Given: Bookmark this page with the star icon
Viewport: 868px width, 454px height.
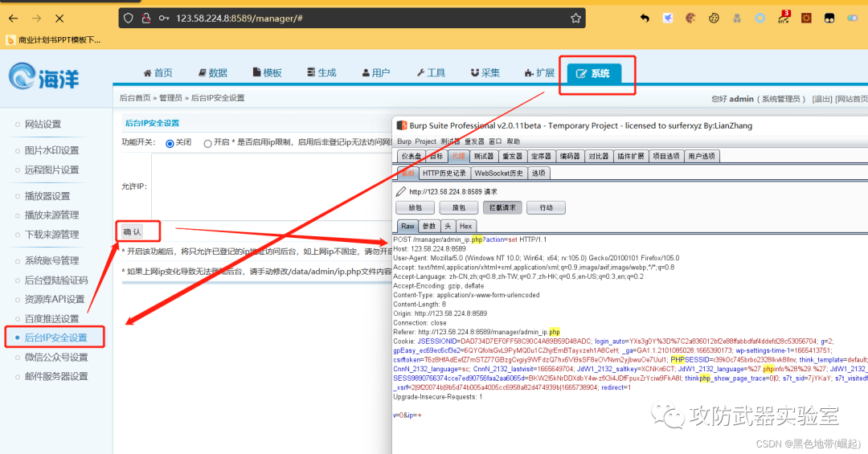Looking at the screenshot, I should pos(575,18).
